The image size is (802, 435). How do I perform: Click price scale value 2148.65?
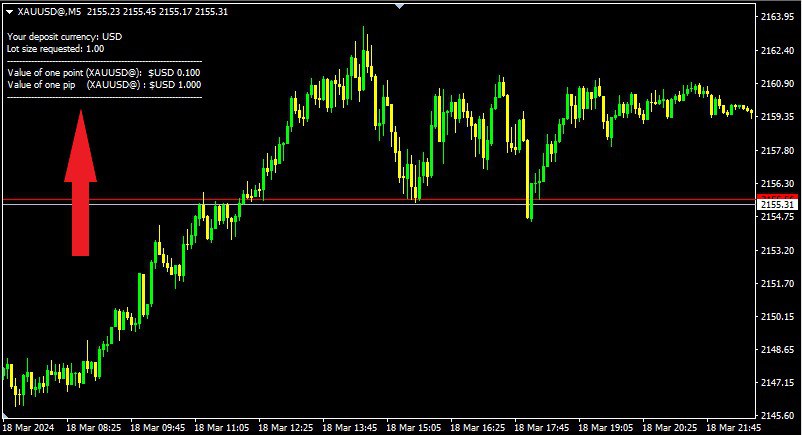click(x=777, y=350)
